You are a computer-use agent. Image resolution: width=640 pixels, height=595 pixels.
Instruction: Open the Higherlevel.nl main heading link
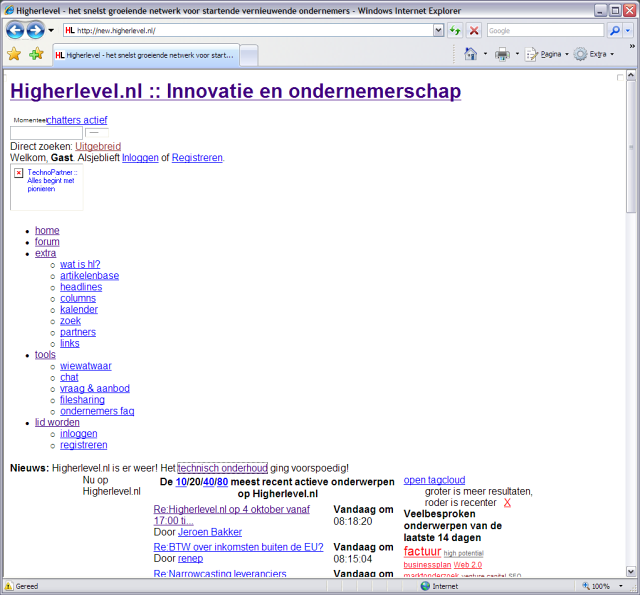click(x=236, y=91)
